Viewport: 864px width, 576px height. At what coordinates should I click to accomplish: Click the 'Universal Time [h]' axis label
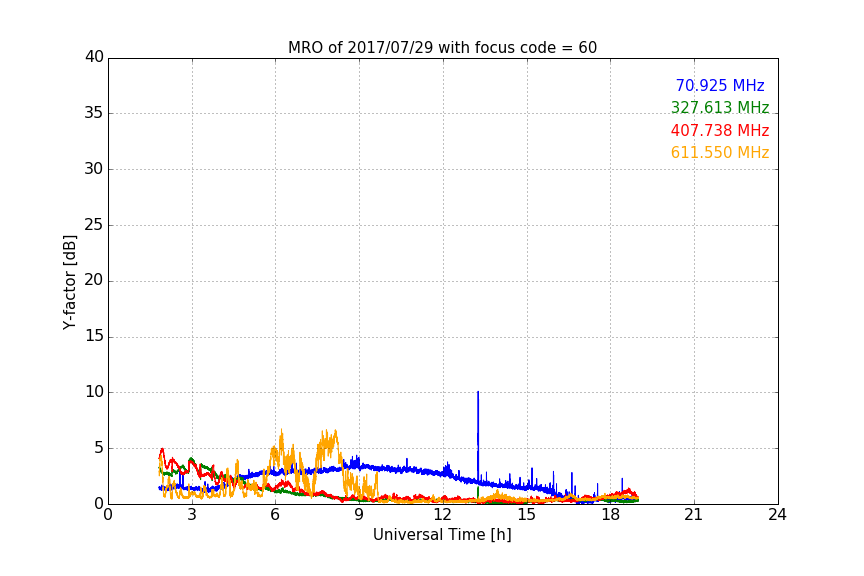tap(442, 535)
